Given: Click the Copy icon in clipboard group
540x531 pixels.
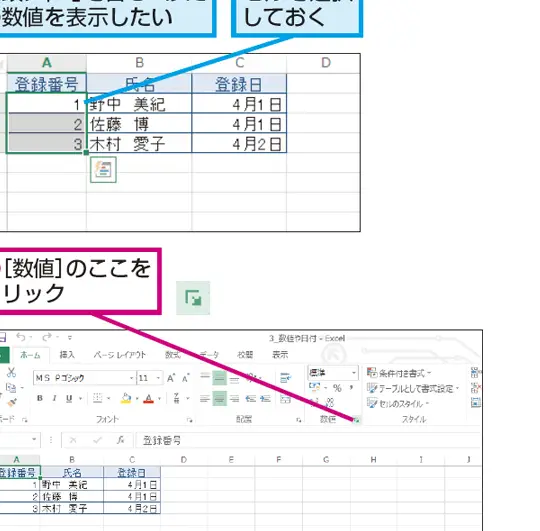Looking at the screenshot, I should [x=11, y=388].
